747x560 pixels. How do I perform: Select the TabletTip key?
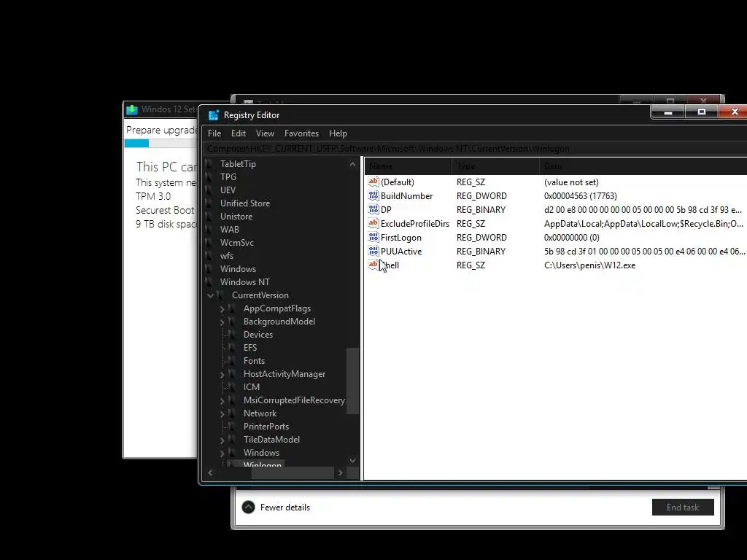[238, 164]
